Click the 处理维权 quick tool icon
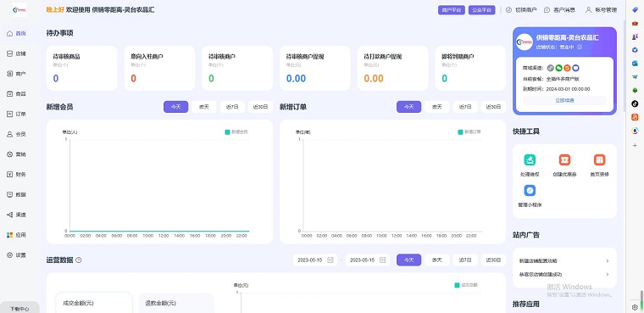The width and height of the screenshot is (644, 313). [530, 159]
